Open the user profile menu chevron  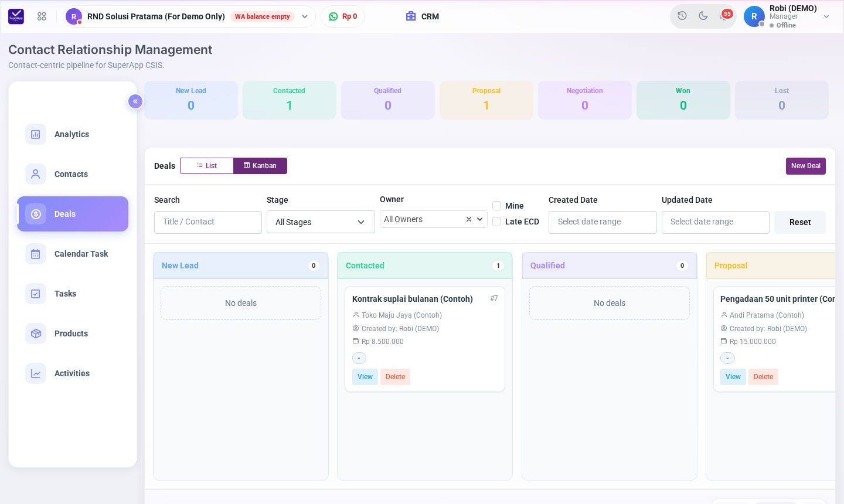coord(826,16)
